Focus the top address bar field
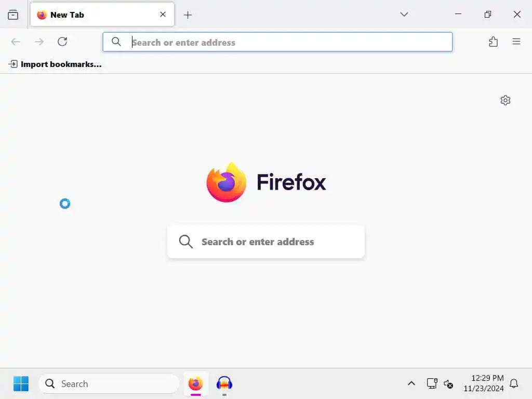This screenshot has width=532, height=399. [277, 42]
